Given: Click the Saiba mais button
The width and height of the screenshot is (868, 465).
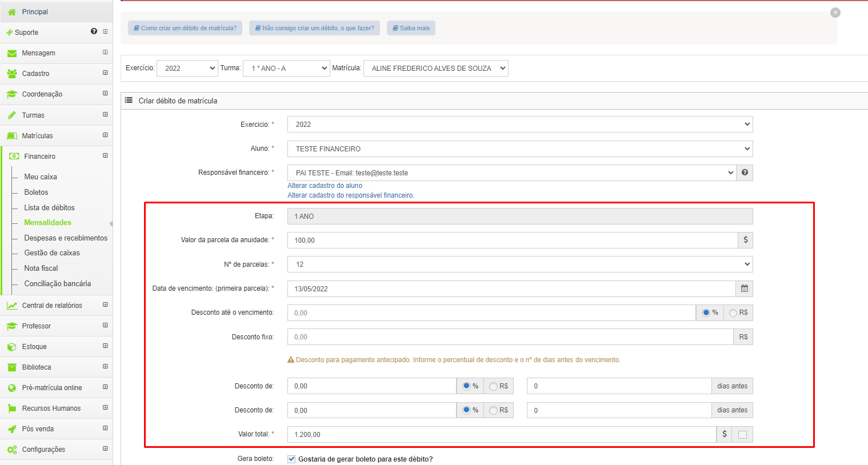Looking at the screenshot, I should [411, 28].
